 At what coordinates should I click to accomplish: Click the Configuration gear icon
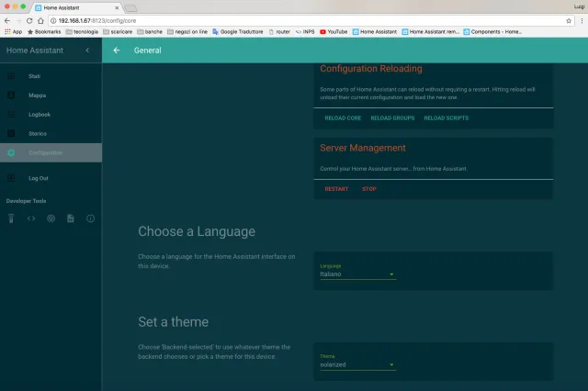click(x=11, y=152)
